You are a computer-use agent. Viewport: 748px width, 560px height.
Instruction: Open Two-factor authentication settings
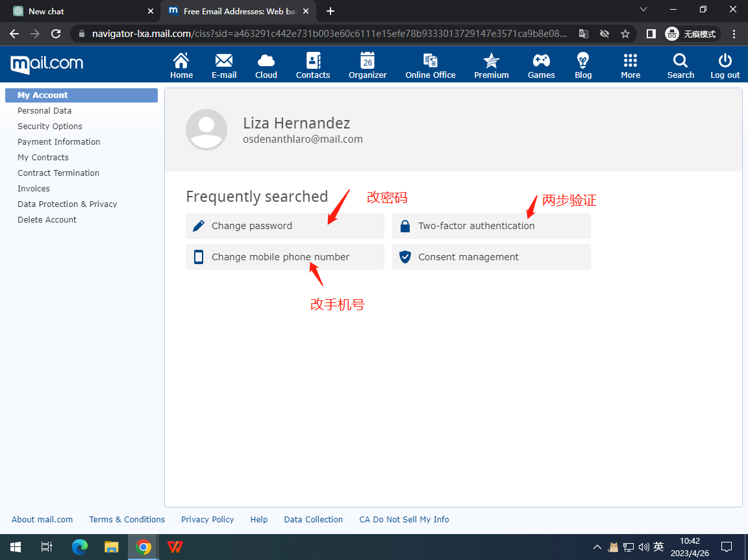[x=491, y=226]
